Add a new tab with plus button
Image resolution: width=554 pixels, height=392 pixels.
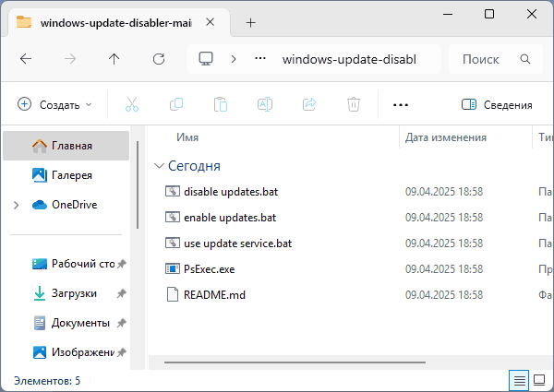[250, 23]
